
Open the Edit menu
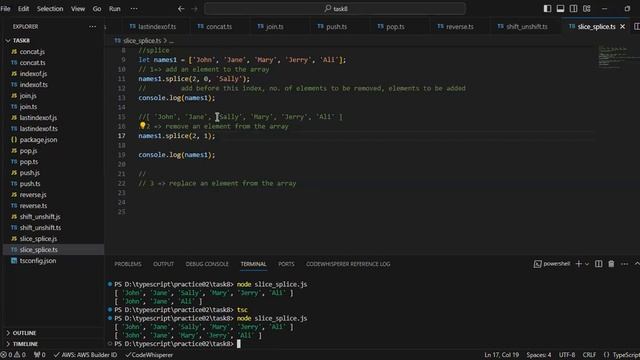point(23,9)
